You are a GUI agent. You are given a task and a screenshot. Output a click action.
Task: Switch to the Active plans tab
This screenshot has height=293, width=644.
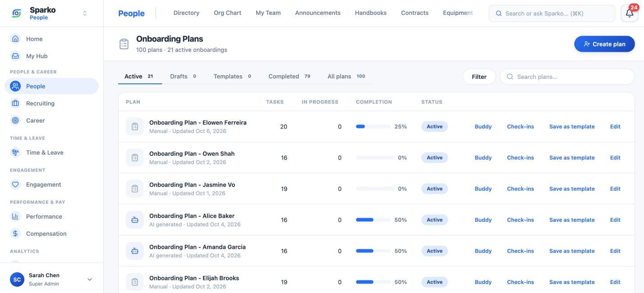click(x=140, y=76)
